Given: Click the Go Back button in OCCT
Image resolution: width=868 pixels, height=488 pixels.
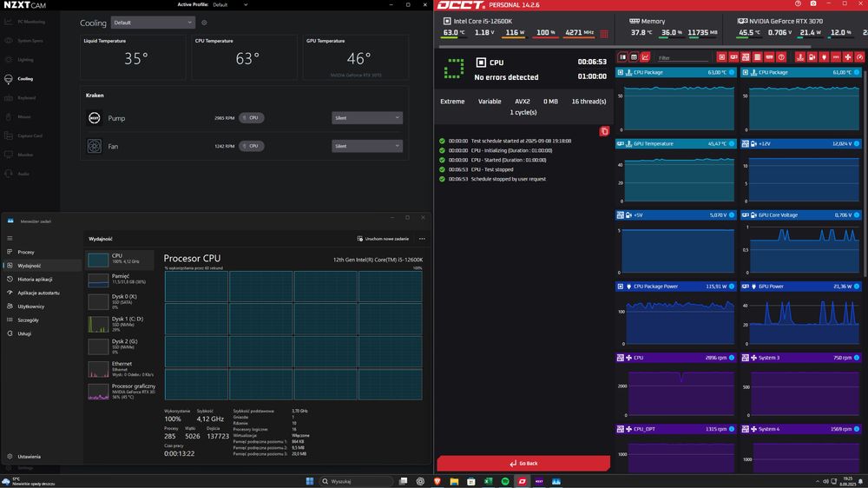Looking at the screenshot, I should [x=523, y=464].
